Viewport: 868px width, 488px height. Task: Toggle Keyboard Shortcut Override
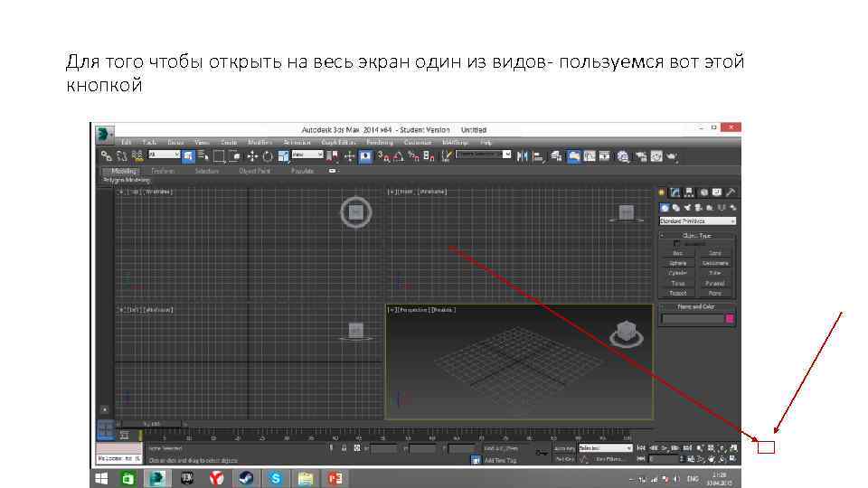(x=364, y=156)
